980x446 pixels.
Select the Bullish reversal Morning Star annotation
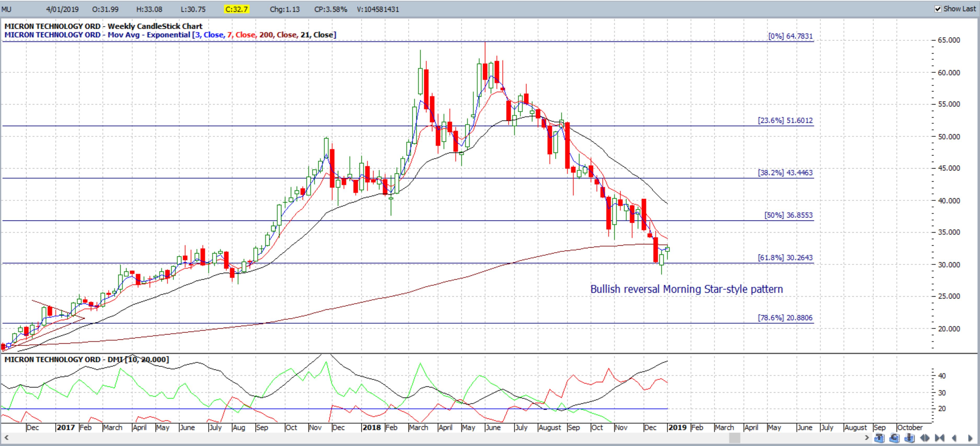[x=686, y=289]
